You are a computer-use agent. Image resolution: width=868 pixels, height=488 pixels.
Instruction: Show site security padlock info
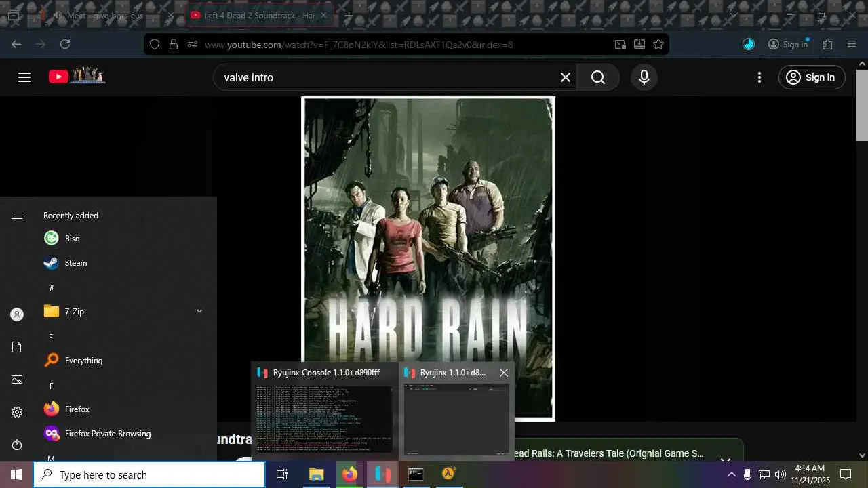click(174, 44)
